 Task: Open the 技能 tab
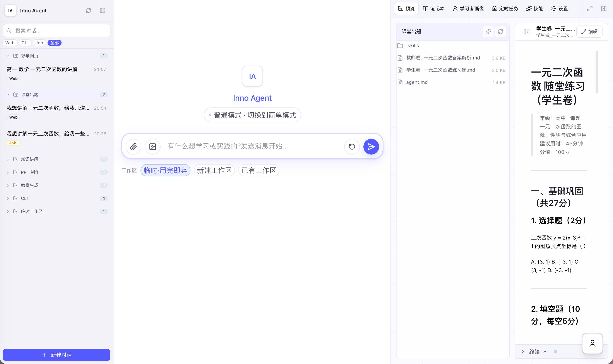[x=535, y=9]
